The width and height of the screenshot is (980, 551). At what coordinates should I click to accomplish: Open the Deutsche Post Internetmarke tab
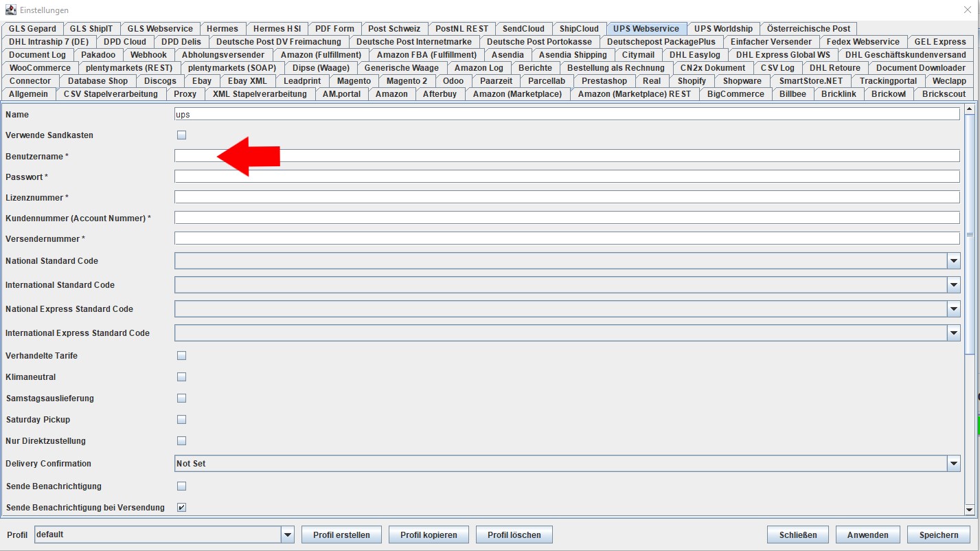tap(414, 42)
